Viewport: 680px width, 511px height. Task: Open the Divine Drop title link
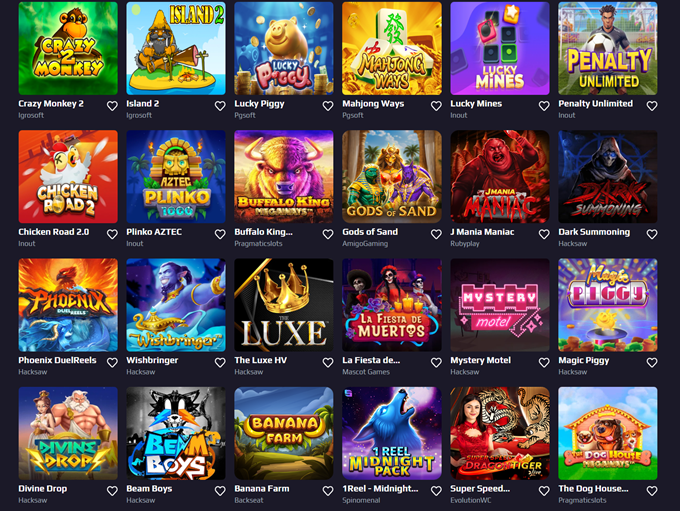coord(42,489)
